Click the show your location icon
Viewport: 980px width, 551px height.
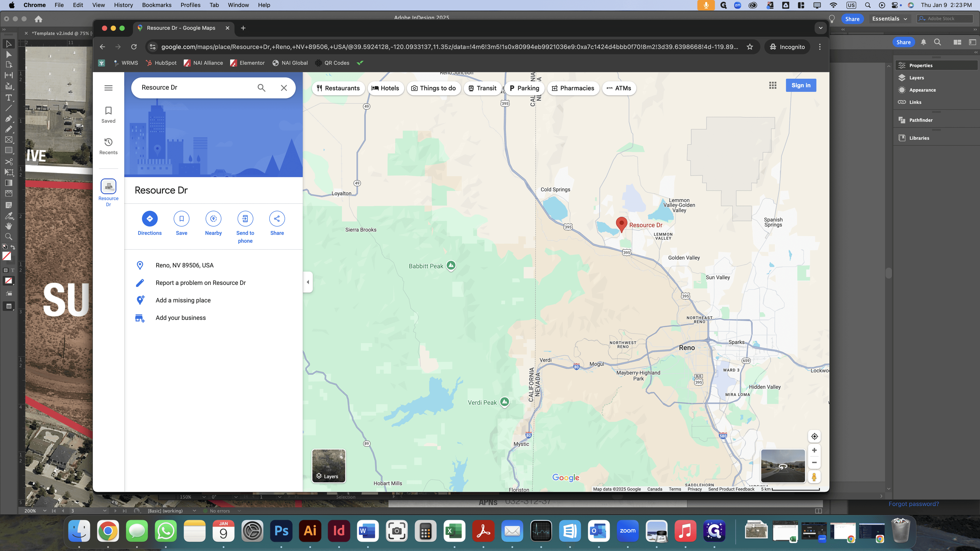[x=814, y=436]
